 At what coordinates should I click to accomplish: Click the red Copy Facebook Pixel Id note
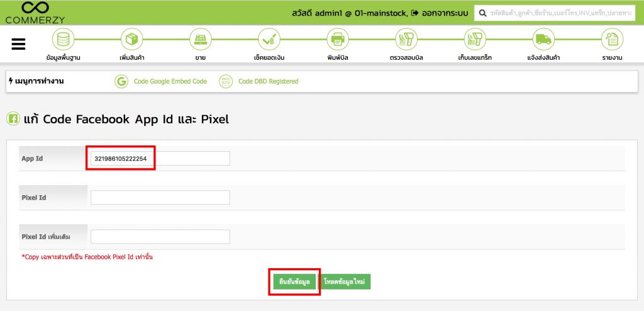87,257
